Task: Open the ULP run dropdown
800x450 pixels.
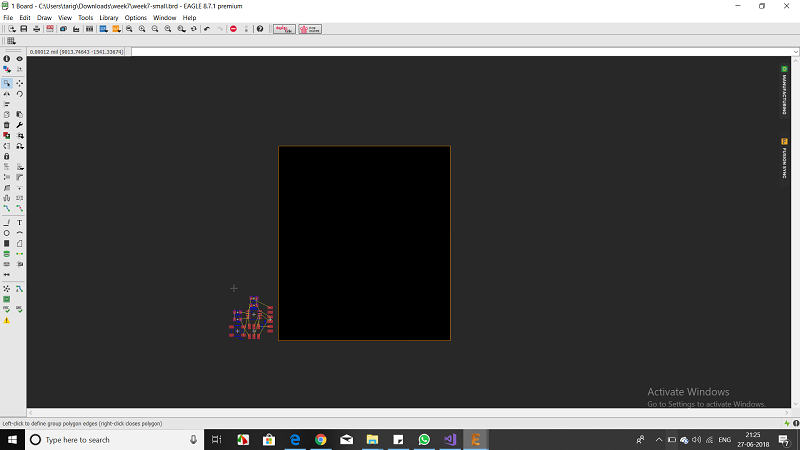Action: tap(116, 29)
